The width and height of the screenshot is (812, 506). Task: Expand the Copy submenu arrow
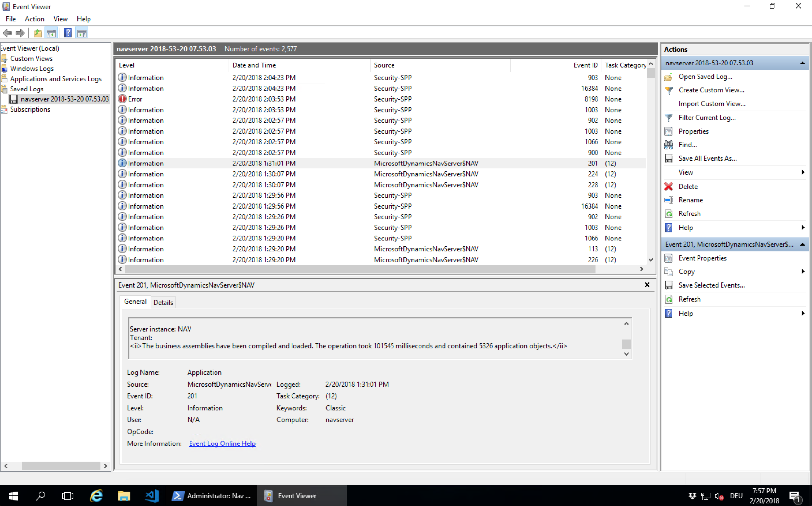coord(803,271)
